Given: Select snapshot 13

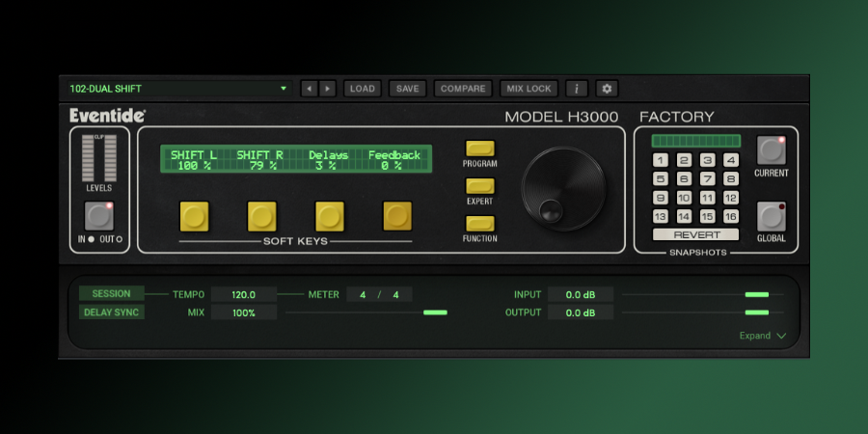Looking at the screenshot, I should (661, 216).
